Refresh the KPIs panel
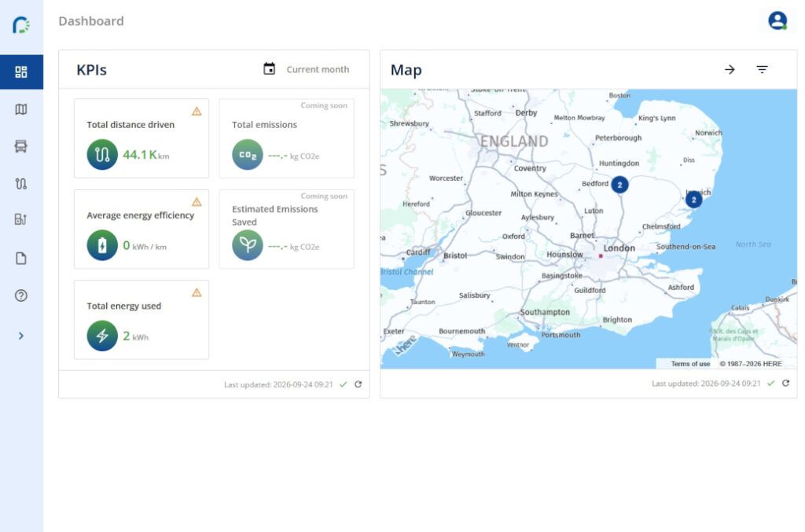Screen dimensions: 805x532 [358, 384]
